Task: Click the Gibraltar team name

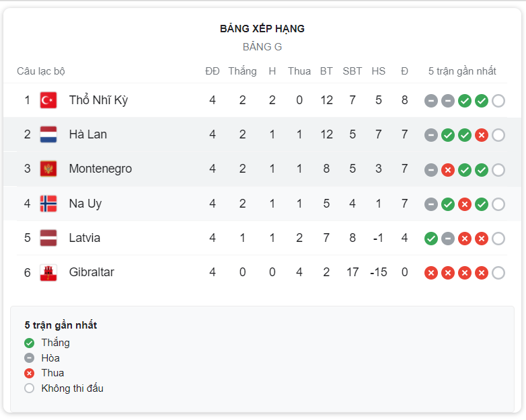Action: point(91,272)
